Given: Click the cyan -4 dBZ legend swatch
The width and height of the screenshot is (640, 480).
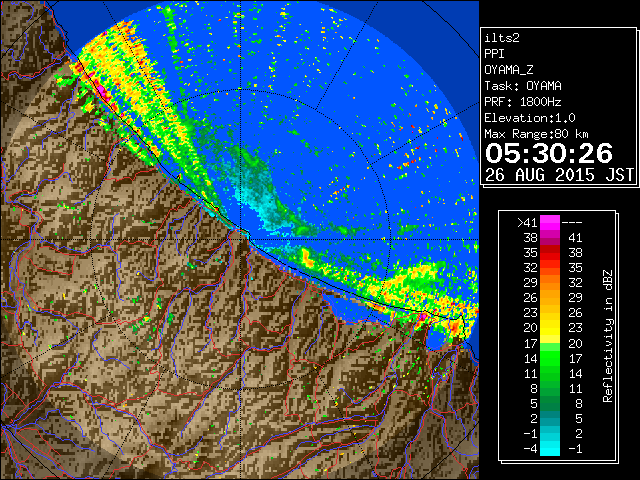Looking at the screenshot, I should (550, 449).
